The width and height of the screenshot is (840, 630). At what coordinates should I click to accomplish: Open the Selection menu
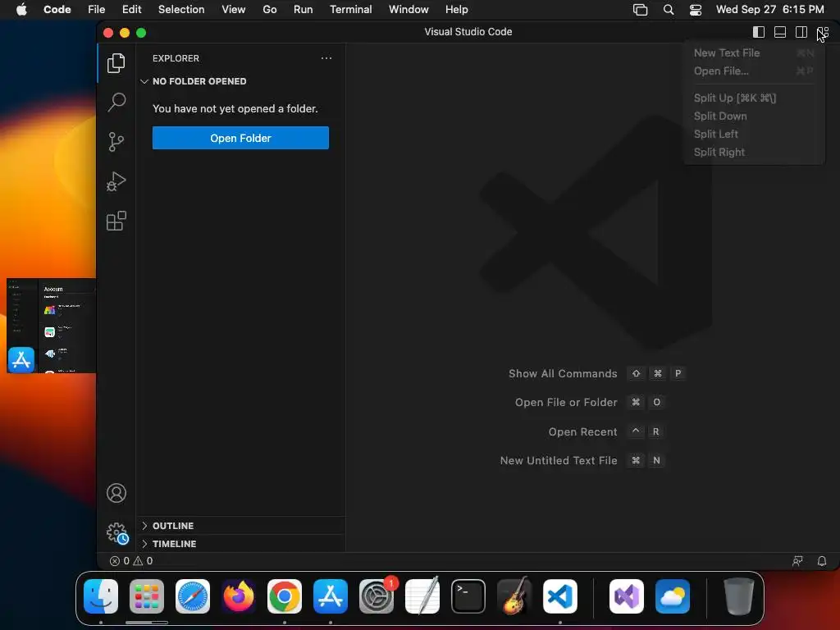click(x=181, y=10)
